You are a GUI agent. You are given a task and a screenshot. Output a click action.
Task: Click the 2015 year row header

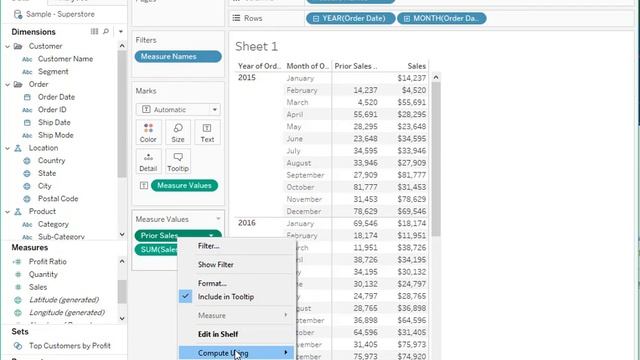247,78
